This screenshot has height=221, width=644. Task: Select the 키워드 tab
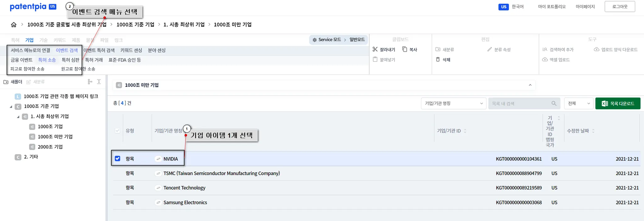pyautogui.click(x=60, y=40)
